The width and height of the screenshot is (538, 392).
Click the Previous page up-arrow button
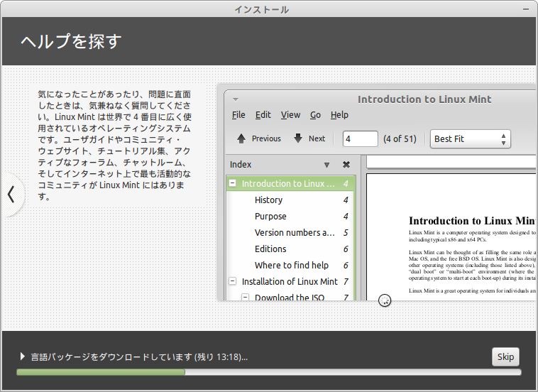pyautogui.click(x=258, y=138)
